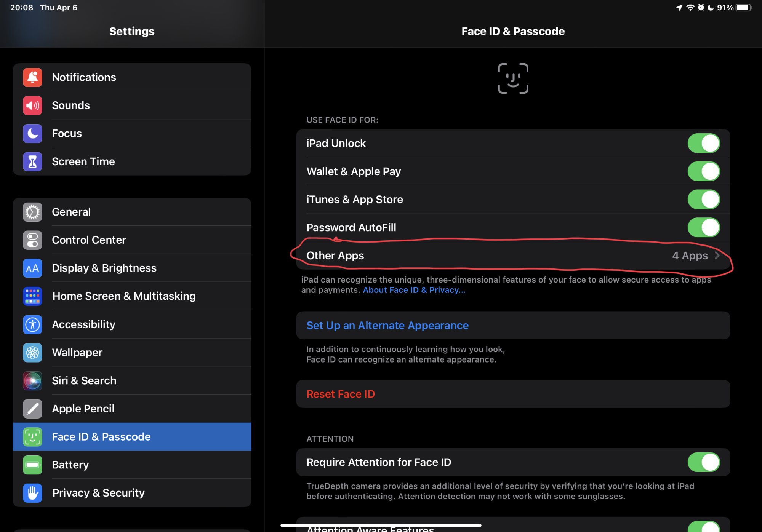
Task: Tap the Accessibility figure icon
Action: [32, 324]
